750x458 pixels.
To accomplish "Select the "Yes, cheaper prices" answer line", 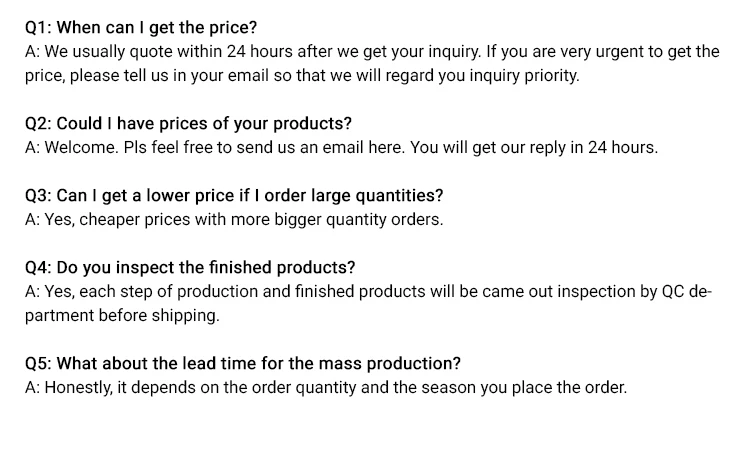I will [234, 219].
